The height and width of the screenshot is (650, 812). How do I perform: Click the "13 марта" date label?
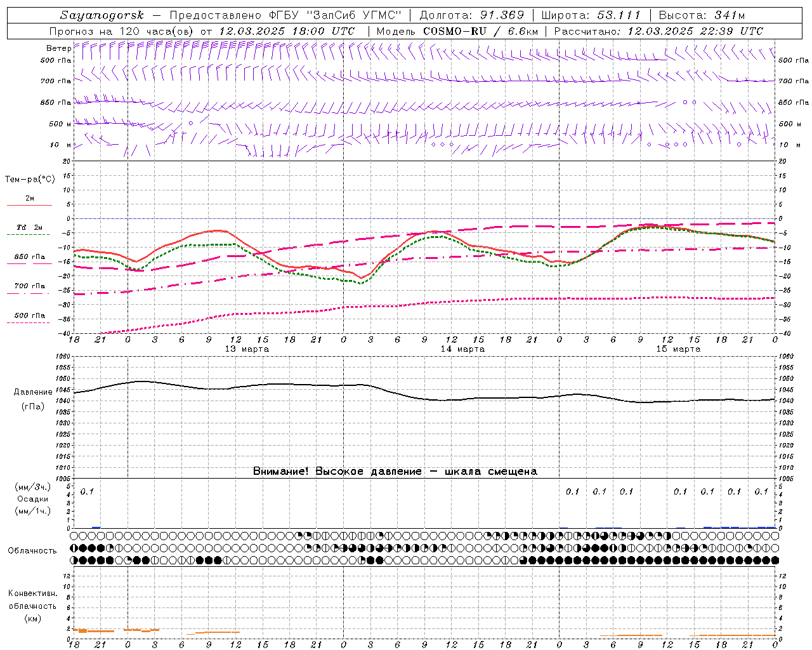coord(247,349)
